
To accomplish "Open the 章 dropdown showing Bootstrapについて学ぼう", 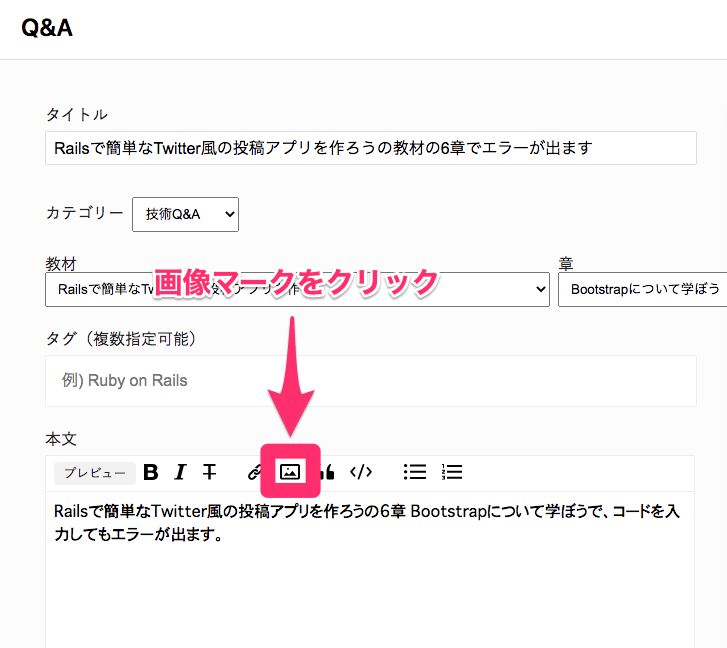I will [x=642, y=289].
